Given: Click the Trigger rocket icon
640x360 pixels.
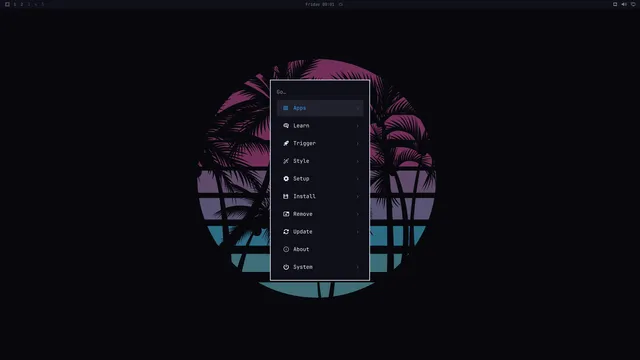Looking at the screenshot, I should [x=286, y=143].
